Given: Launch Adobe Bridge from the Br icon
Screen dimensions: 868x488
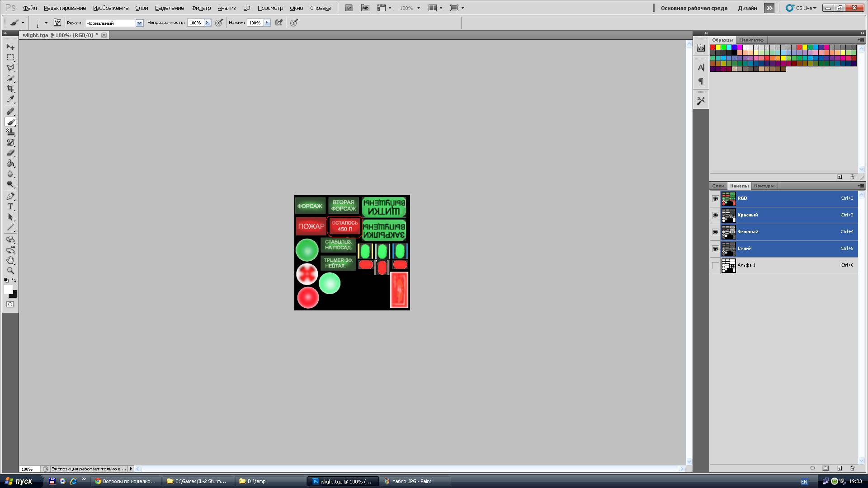Looking at the screenshot, I should click(x=349, y=8).
